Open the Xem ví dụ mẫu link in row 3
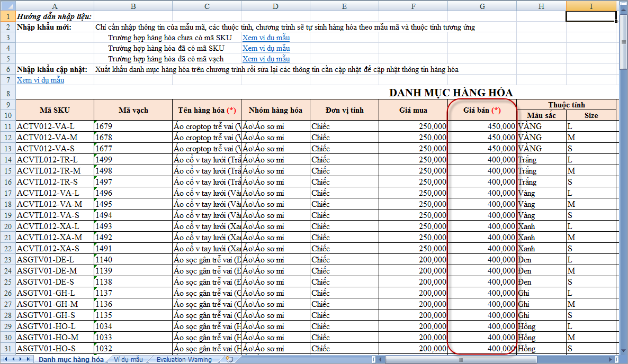This screenshot has height=364, width=628. 266,38
